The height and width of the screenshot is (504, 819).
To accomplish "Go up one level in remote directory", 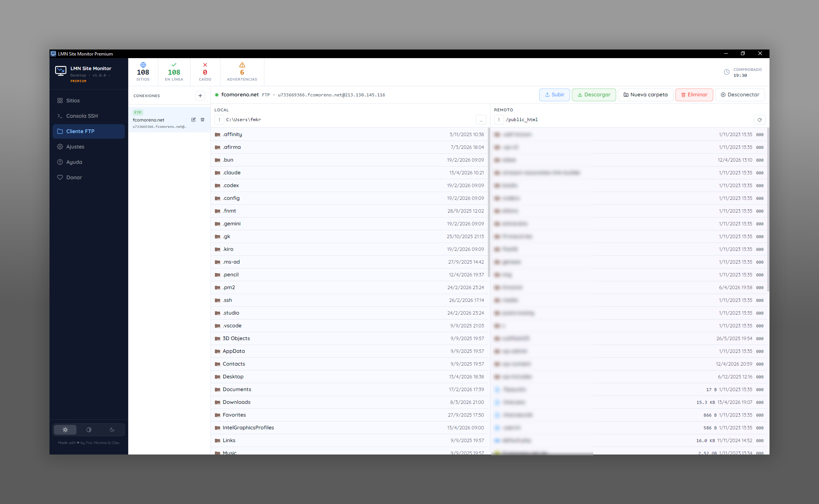I will point(499,120).
